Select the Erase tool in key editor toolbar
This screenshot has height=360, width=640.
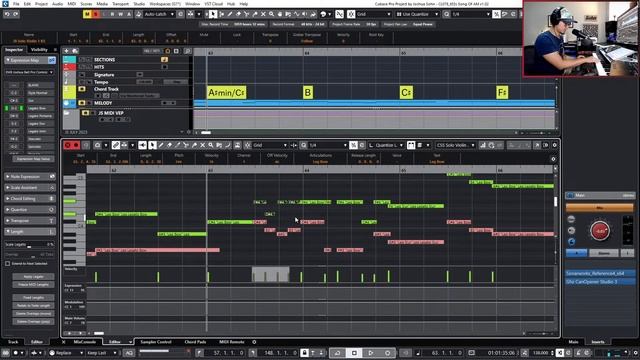tap(169, 145)
